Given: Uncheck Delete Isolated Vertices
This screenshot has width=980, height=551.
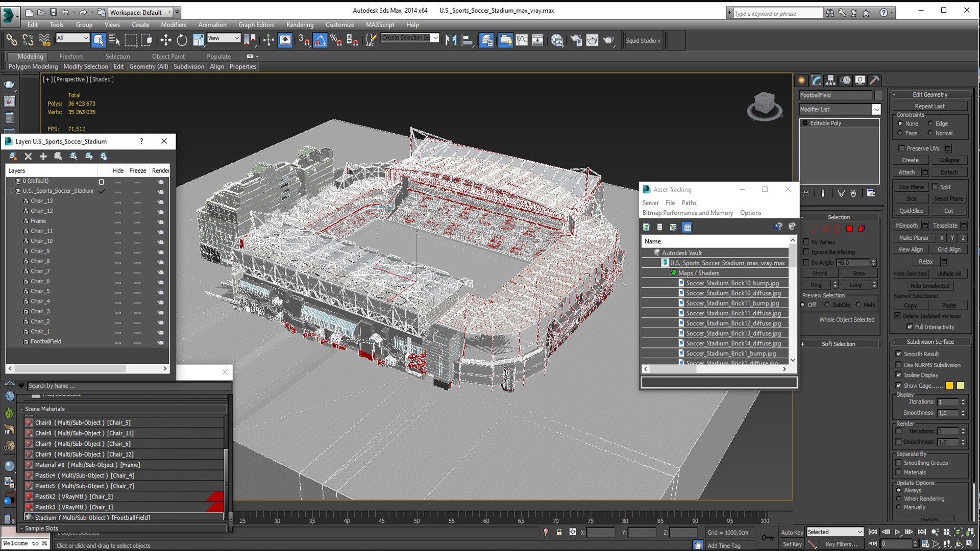Looking at the screenshot, I should 898,316.
